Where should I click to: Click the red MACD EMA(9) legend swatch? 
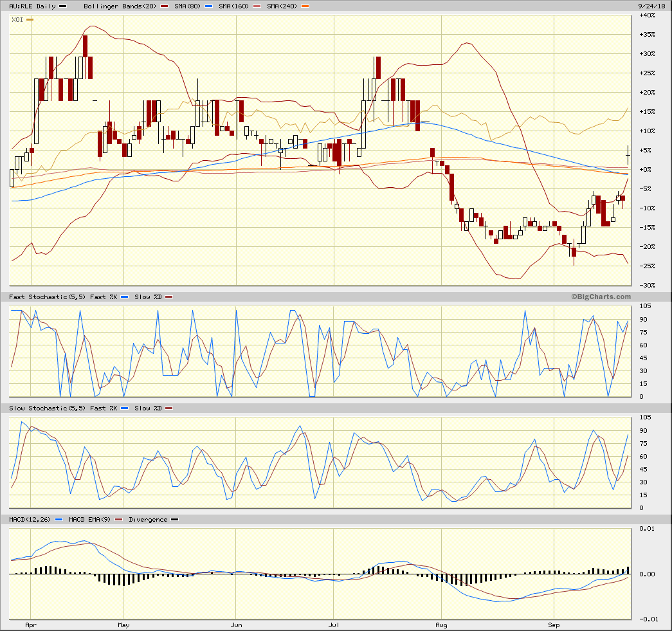pyautogui.click(x=119, y=520)
